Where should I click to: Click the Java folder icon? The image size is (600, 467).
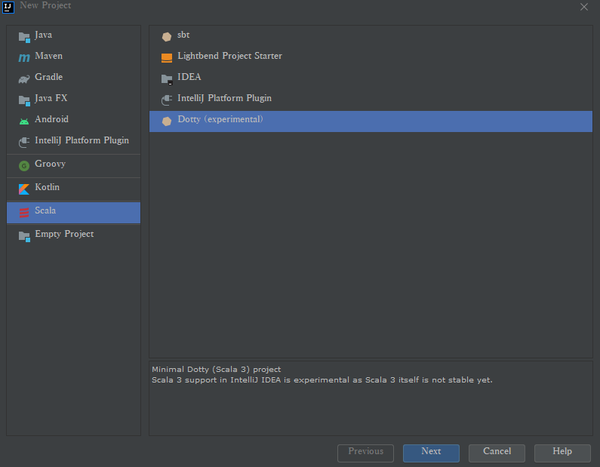[x=24, y=37]
